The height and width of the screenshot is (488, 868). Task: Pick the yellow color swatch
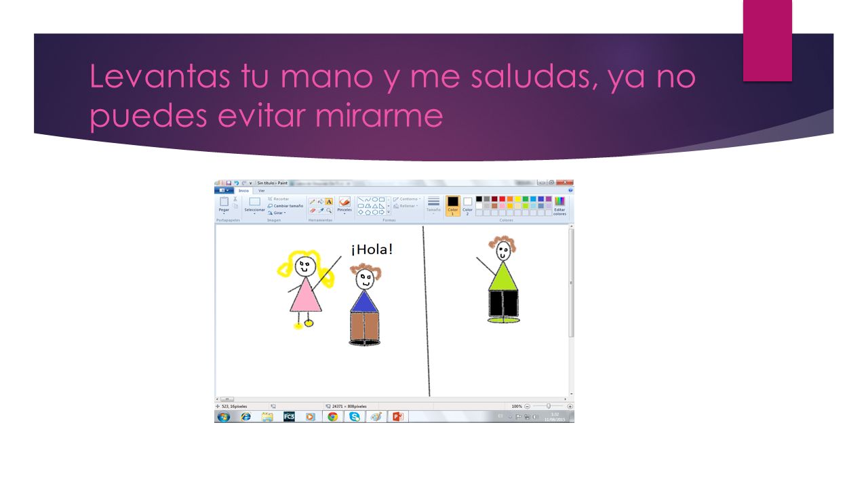point(517,199)
